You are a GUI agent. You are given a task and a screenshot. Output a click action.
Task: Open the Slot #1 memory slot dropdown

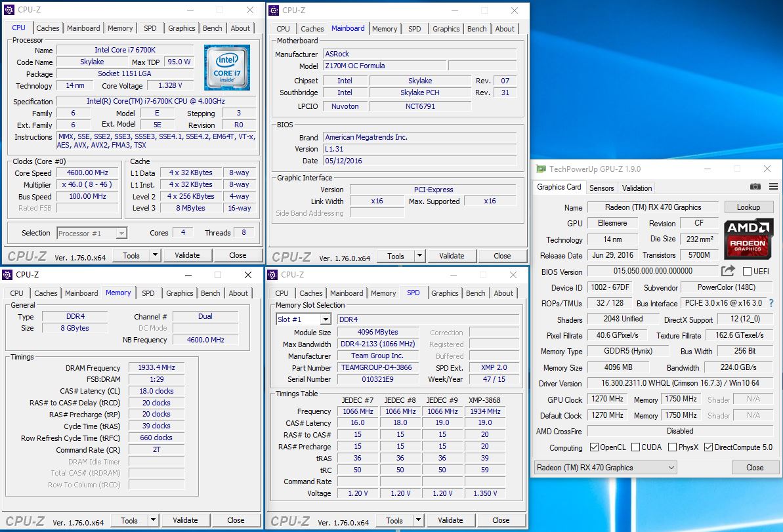(x=325, y=319)
